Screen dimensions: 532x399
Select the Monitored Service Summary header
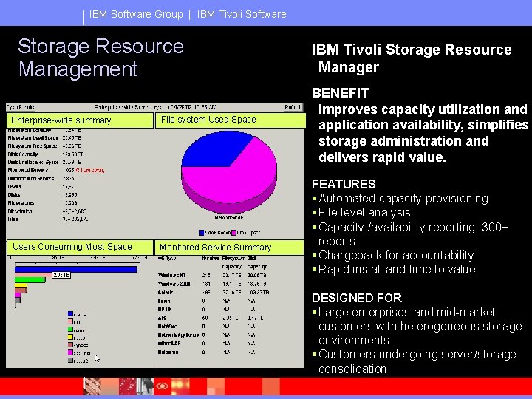click(229, 248)
